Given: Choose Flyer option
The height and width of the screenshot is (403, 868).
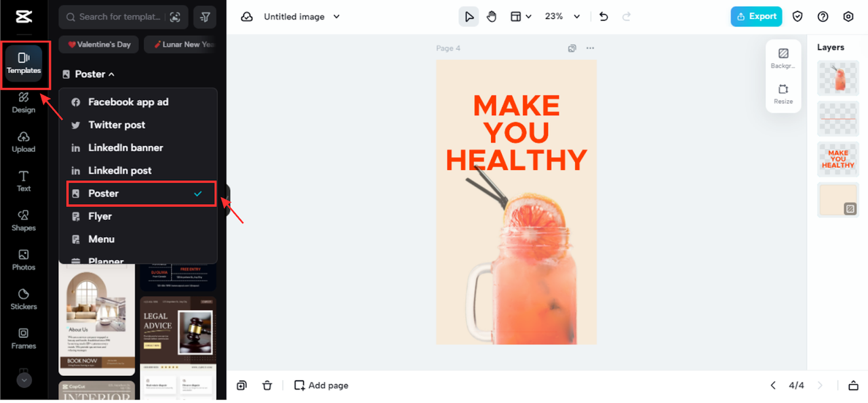Looking at the screenshot, I should click(138, 217).
